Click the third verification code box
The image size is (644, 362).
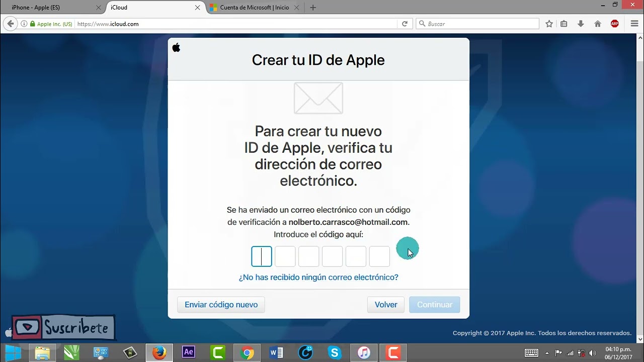[309, 256]
